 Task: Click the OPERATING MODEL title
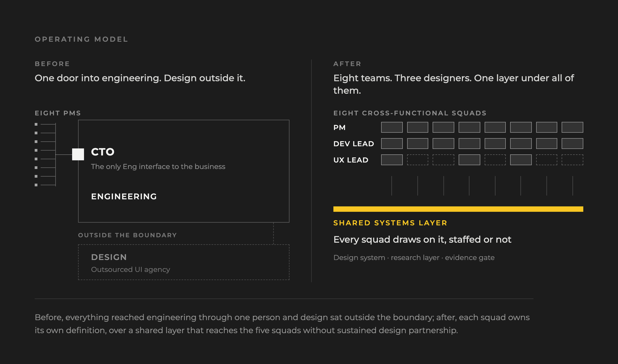pyautogui.click(x=81, y=39)
